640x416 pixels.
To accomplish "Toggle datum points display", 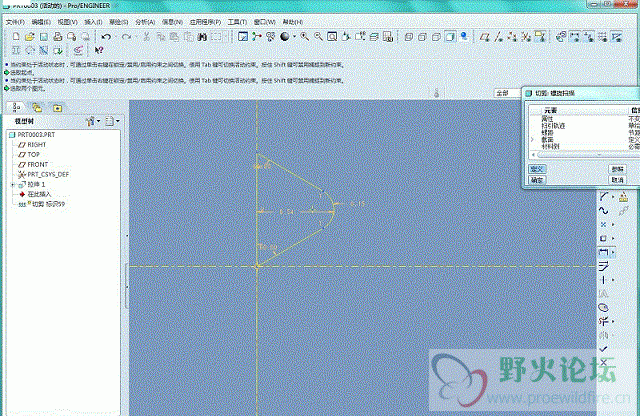I will point(512,37).
